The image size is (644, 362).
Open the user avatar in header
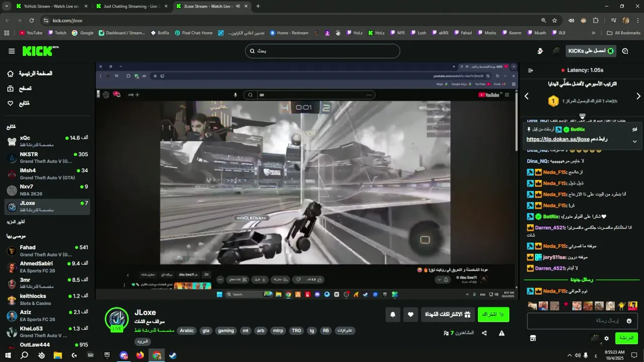tap(556, 51)
